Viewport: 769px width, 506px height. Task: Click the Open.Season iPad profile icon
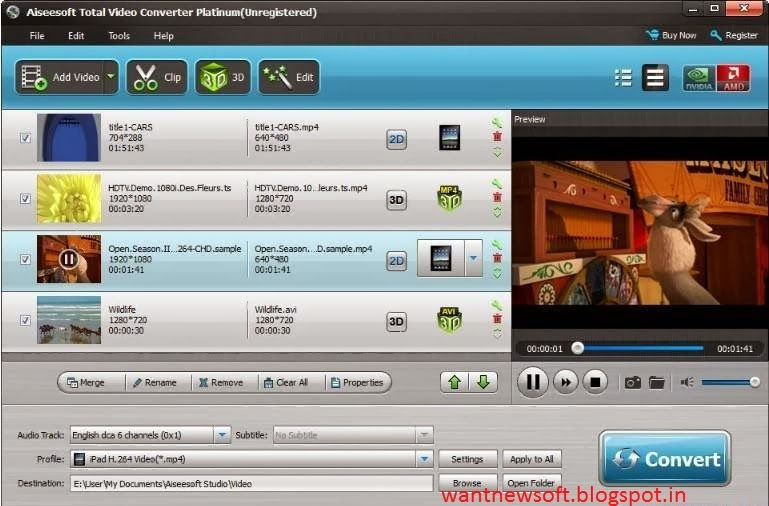click(x=440, y=258)
